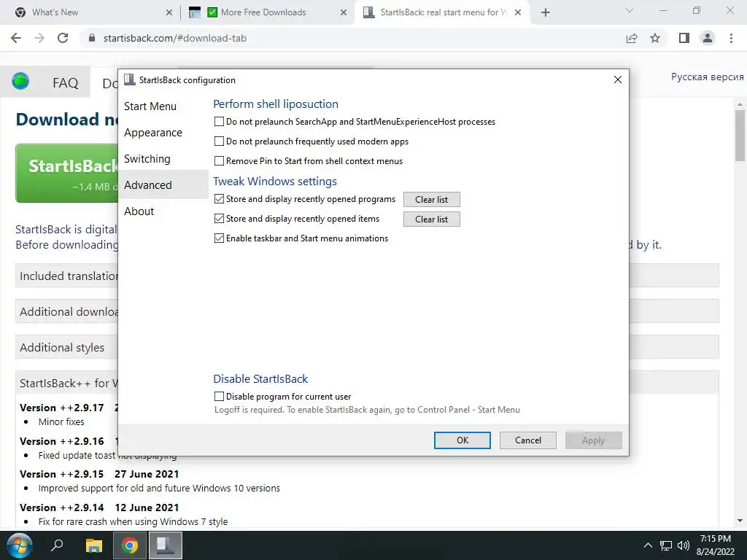Click the volume speaker tray icon
The height and width of the screenshot is (560, 747).
pyautogui.click(x=683, y=545)
